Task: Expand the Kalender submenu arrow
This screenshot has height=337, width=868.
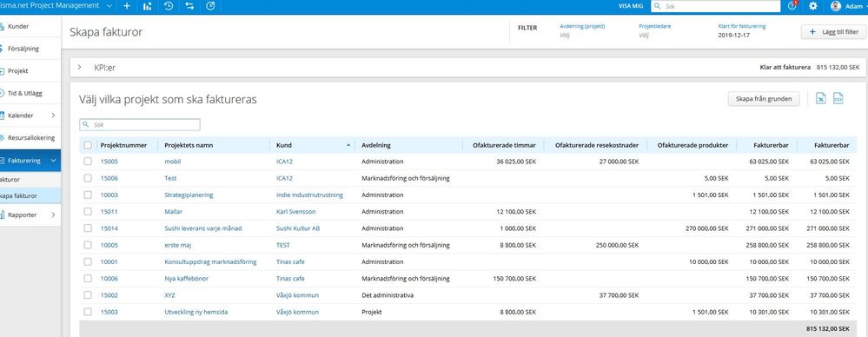Action: pyautogui.click(x=53, y=116)
